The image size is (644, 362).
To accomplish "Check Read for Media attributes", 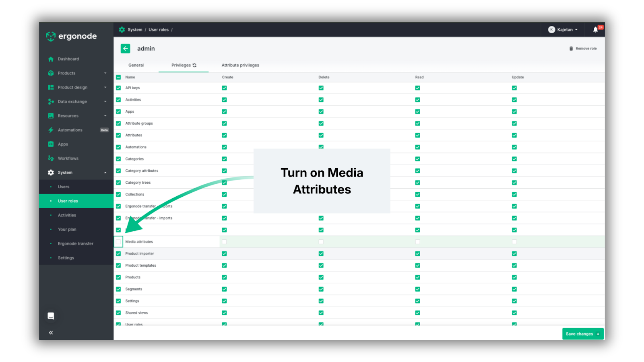I will (x=417, y=242).
